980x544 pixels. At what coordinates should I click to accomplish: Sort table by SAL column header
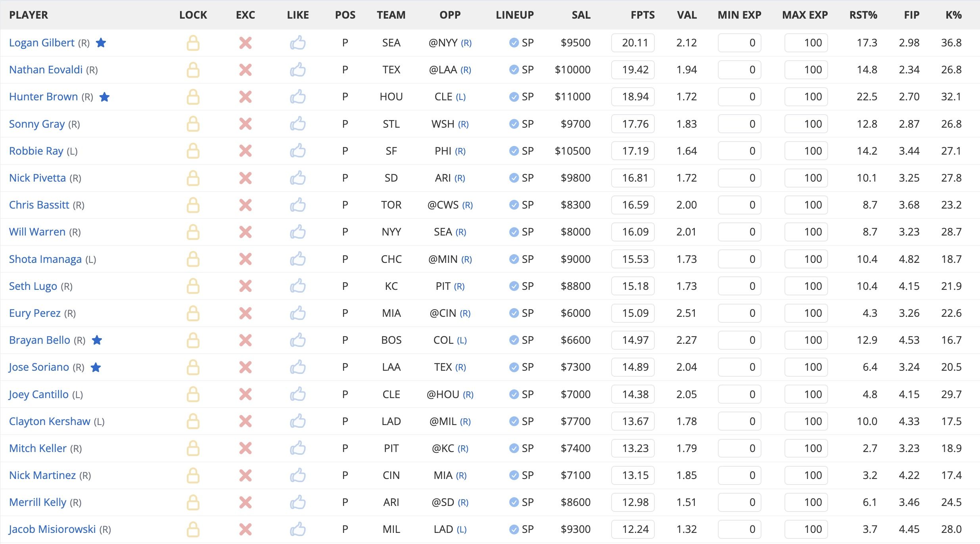pyautogui.click(x=581, y=15)
